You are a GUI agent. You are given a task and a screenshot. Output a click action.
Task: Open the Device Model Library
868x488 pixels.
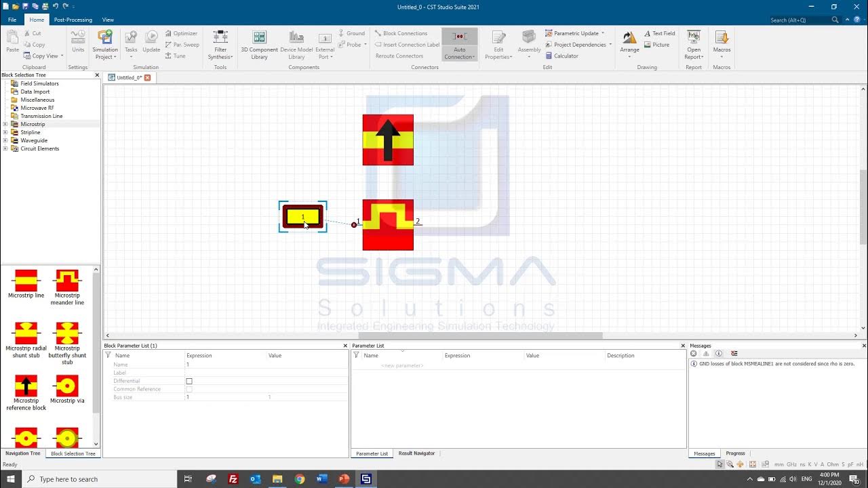pyautogui.click(x=296, y=44)
